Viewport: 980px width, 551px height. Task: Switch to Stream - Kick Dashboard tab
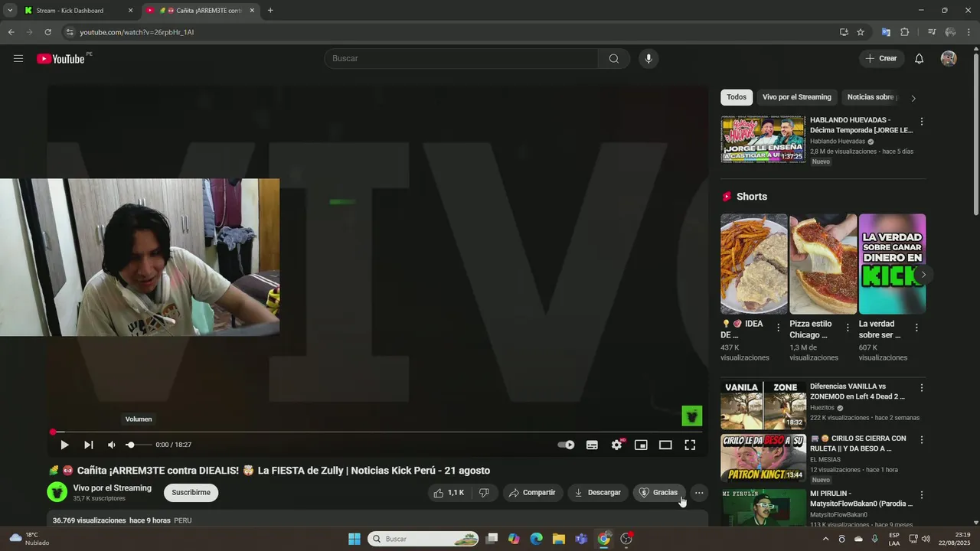(x=74, y=11)
